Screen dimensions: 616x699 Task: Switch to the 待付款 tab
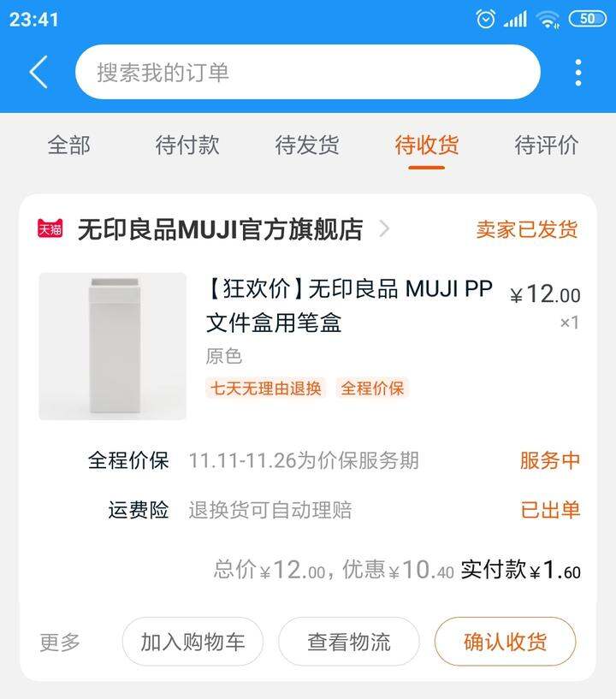click(187, 145)
